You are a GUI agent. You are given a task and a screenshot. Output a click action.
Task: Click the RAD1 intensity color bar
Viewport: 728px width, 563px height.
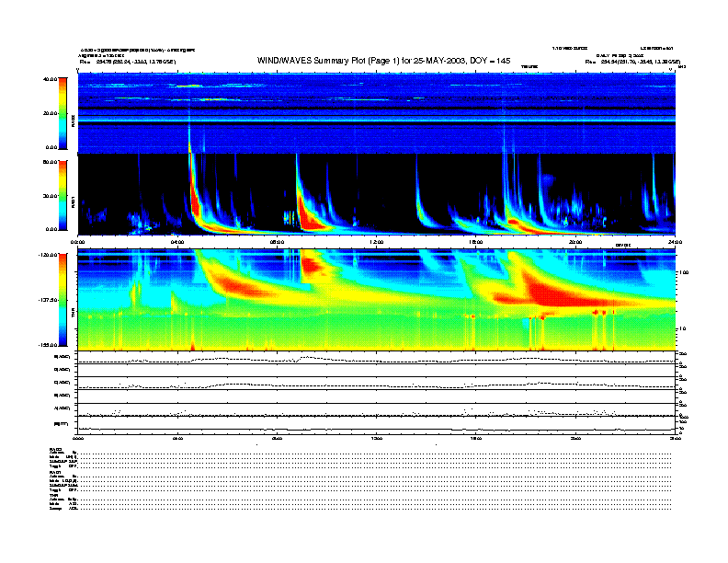[63, 196]
